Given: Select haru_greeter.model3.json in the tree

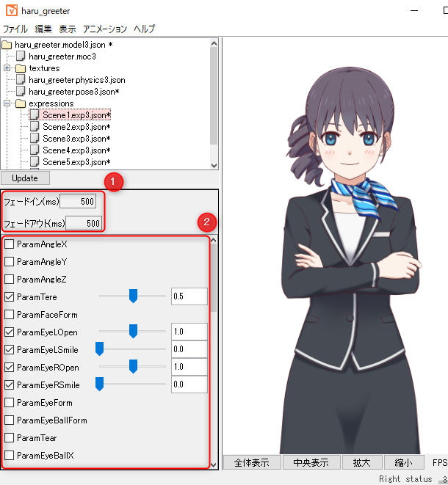Looking at the screenshot, I should pyautogui.click(x=63, y=45).
